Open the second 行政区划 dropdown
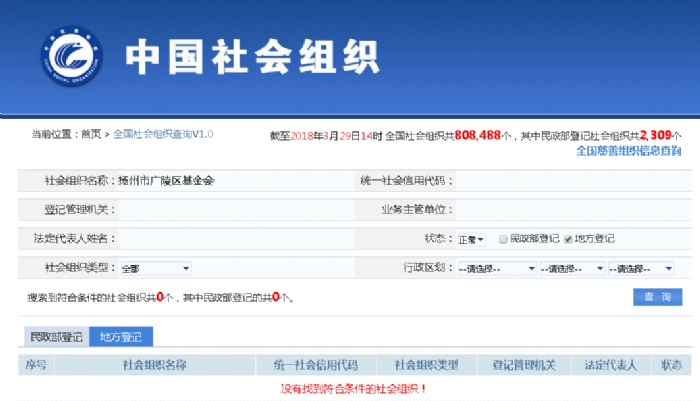The width and height of the screenshot is (700, 401). pos(572,268)
